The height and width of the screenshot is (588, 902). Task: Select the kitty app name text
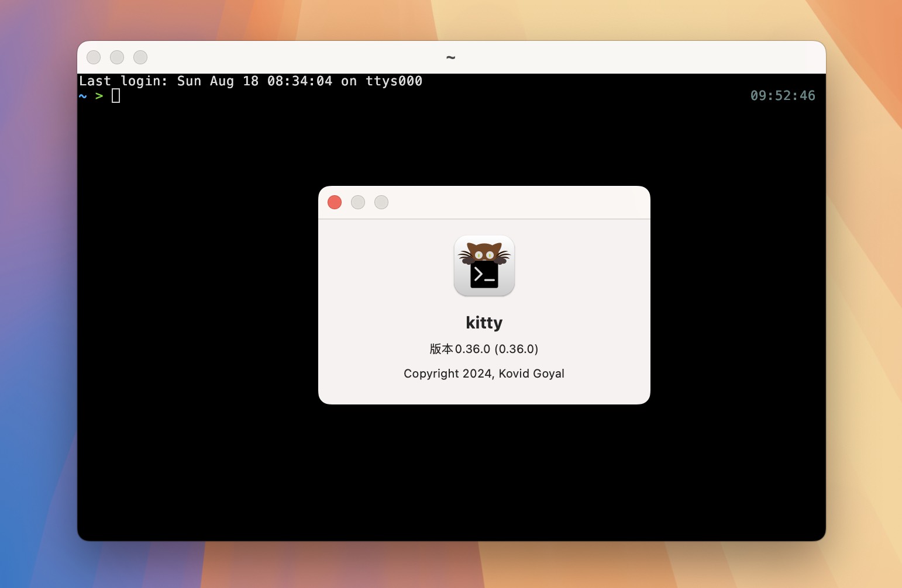click(484, 323)
